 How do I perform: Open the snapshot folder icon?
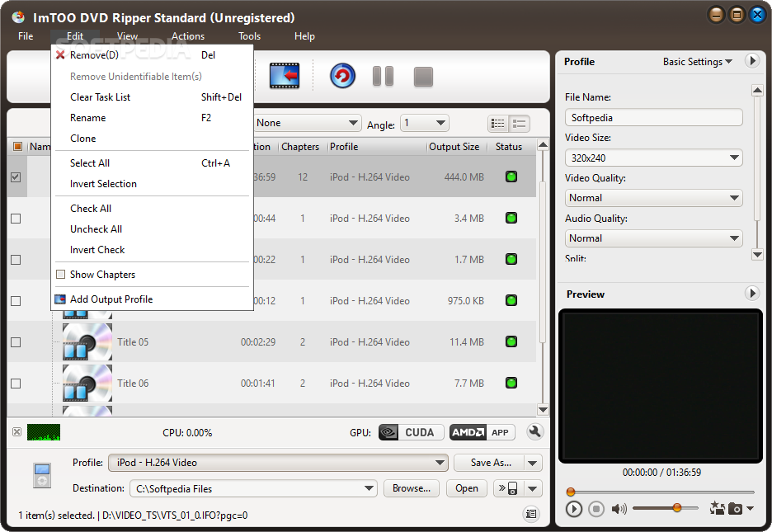718,508
